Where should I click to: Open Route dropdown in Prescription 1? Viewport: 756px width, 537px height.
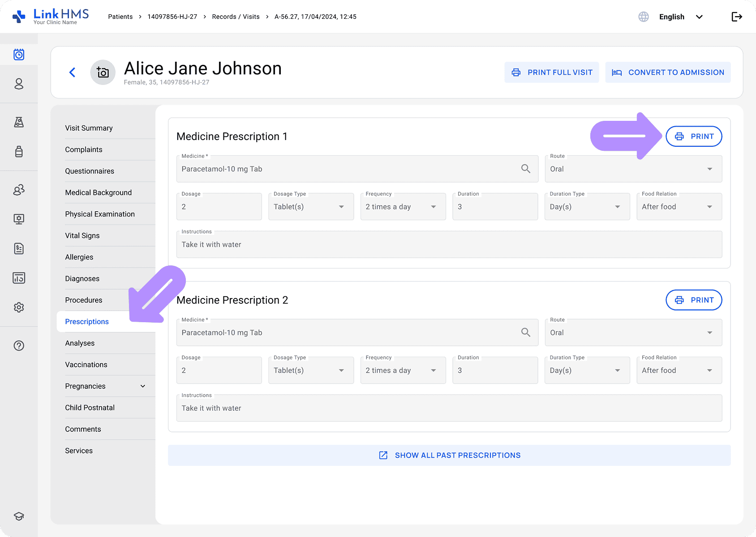[x=633, y=169]
